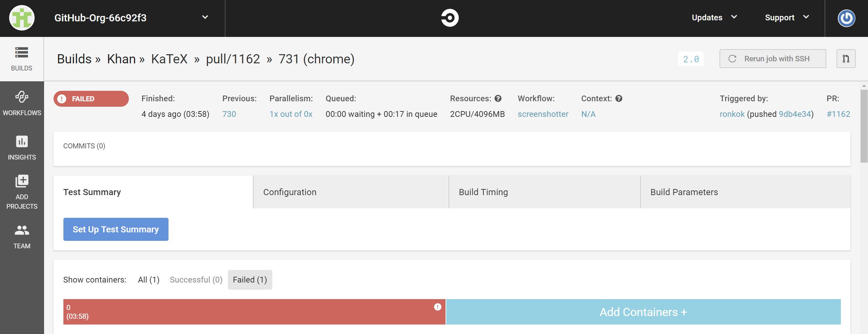Click Rerun job with SSH button
The width and height of the screenshot is (868, 334).
click(x=773, y=59)
